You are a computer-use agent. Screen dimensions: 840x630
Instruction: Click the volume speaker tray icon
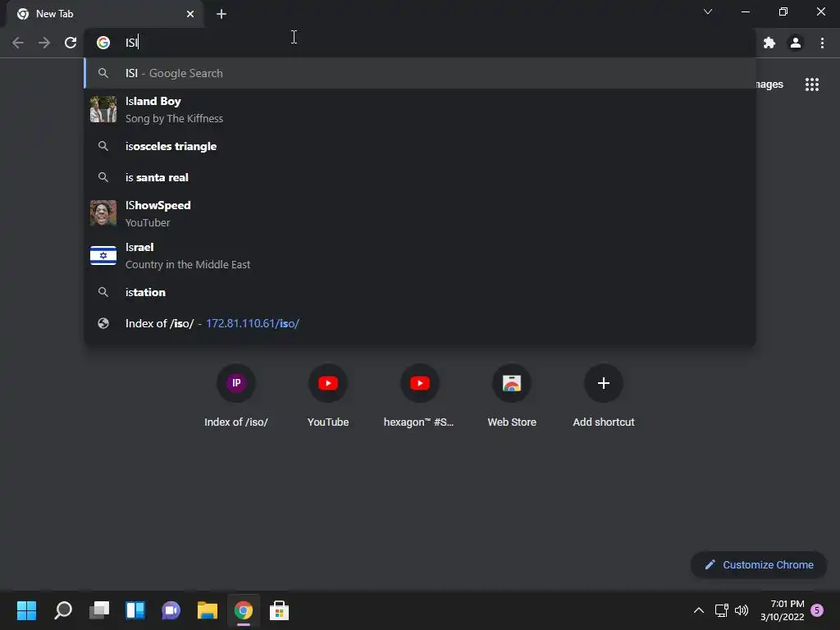pos(742,610)
